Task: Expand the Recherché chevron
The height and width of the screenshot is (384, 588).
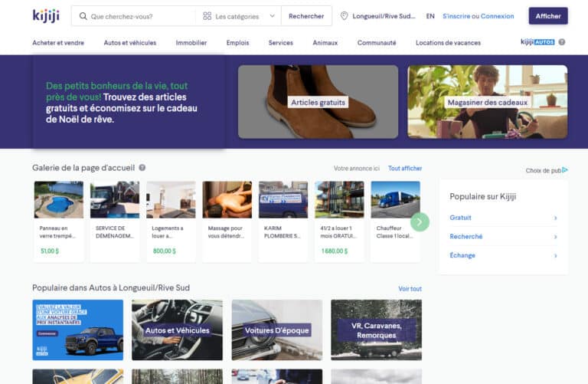Action: [555, 237]
